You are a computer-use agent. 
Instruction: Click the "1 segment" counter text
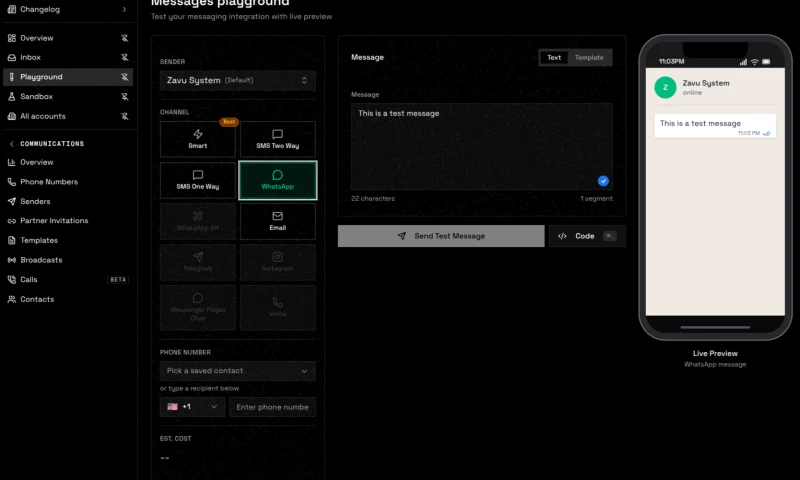tap(596, 198)
